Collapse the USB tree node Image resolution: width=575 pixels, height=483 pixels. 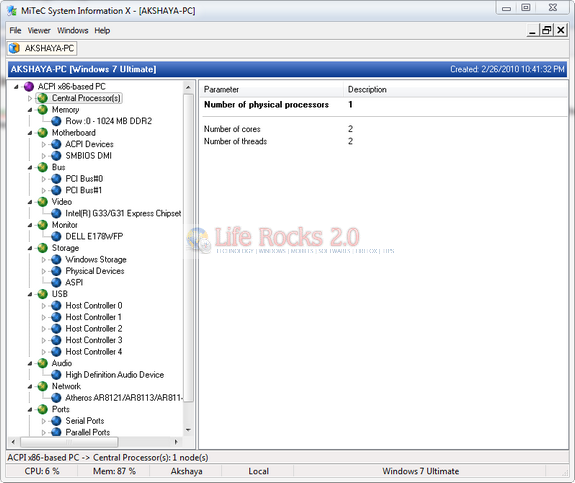[30, 294]
